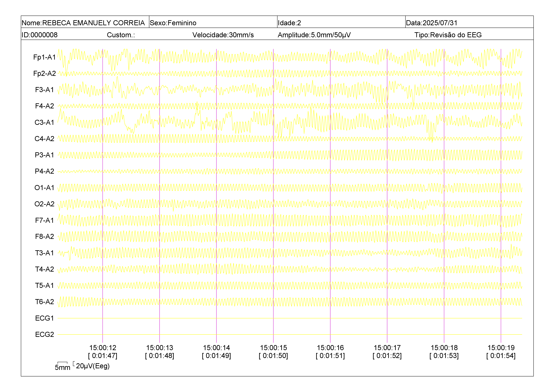Select the F7-A1 channel label
Viewport: 554px width, 392px height.
(x=45, y=220)
